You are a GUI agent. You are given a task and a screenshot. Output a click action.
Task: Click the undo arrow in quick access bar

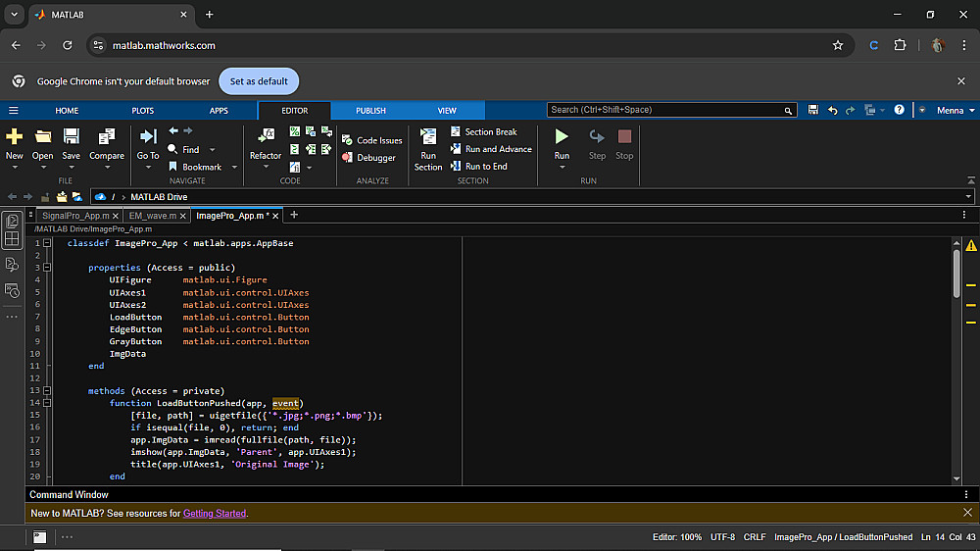[x=832, y=111]
